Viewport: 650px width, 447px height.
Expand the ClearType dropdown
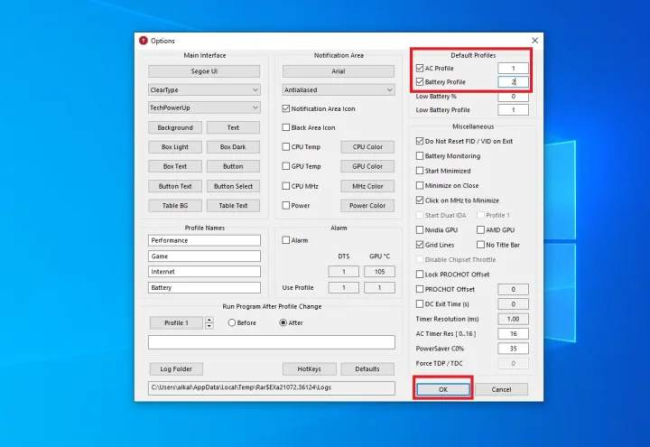click(x=204, y=90)
